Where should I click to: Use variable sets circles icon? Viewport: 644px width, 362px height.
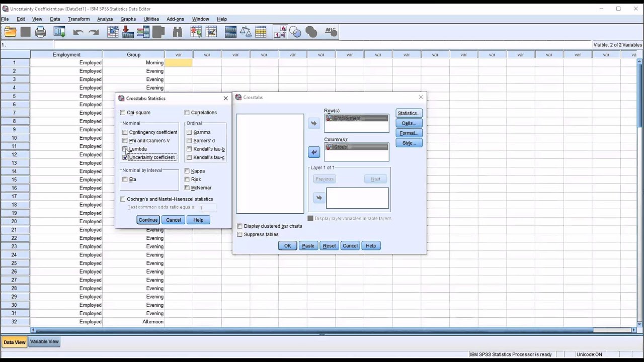[x=295, y=32]
